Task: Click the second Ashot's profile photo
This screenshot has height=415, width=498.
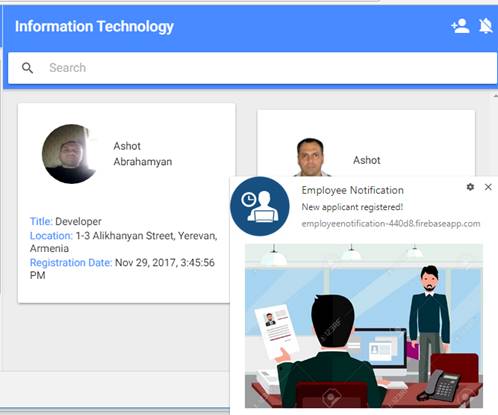Action: [x=310, y=157]
